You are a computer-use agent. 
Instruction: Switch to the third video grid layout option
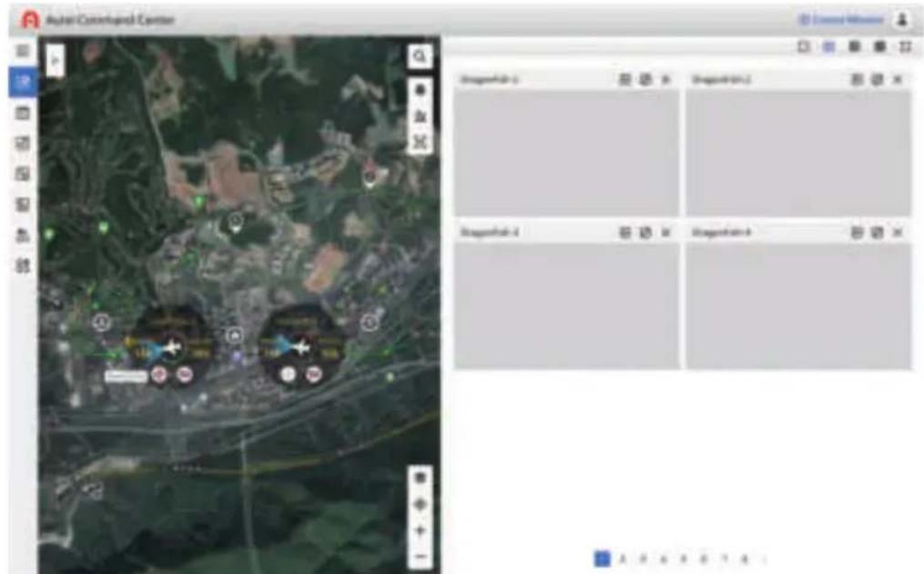pyautogui.click(x=855, y=46)
